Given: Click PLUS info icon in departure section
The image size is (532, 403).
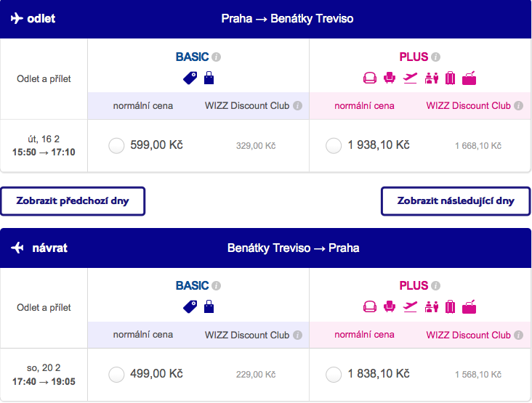Looking at the screenshot, I should pyautogui.click(x=435, y=57).
